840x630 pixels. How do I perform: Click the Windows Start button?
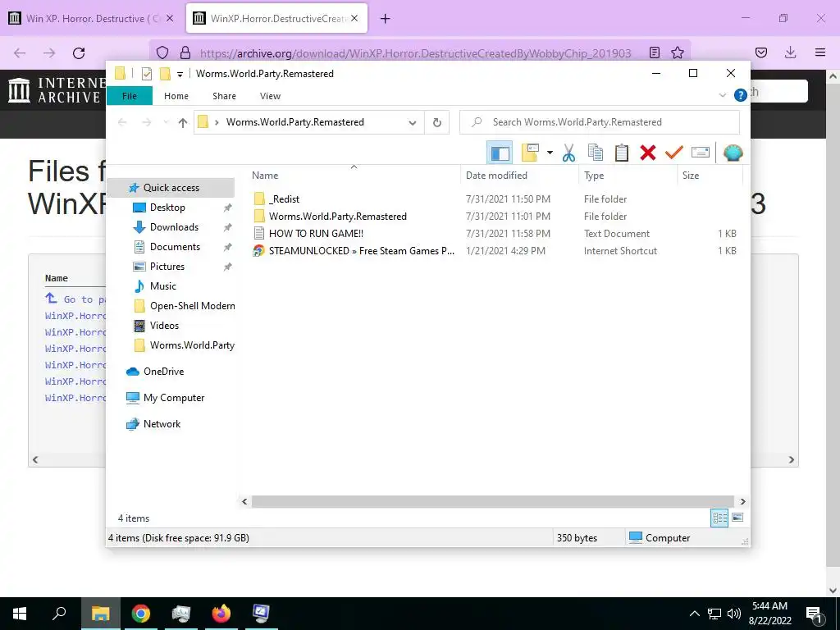click(x=20, y=614)
